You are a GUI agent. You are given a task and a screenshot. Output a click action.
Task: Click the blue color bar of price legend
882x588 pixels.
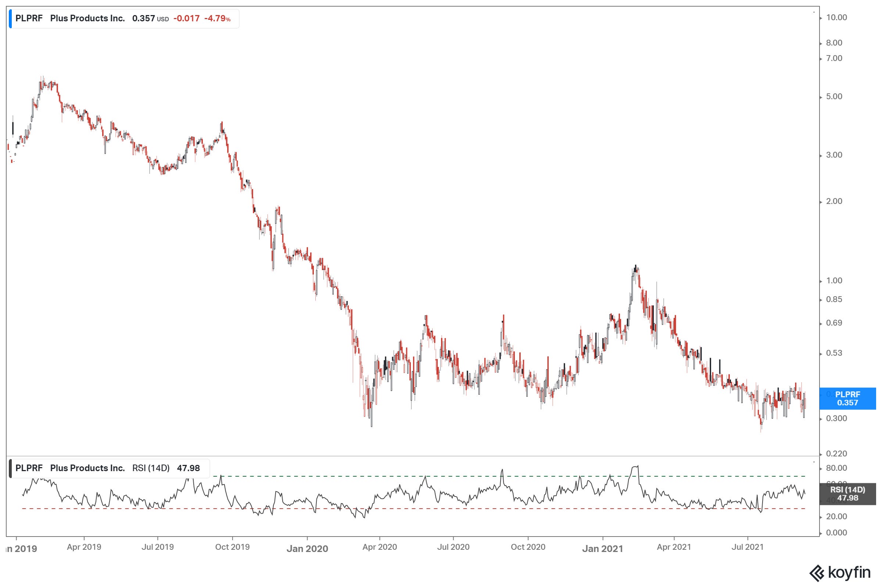coord(11,19)
